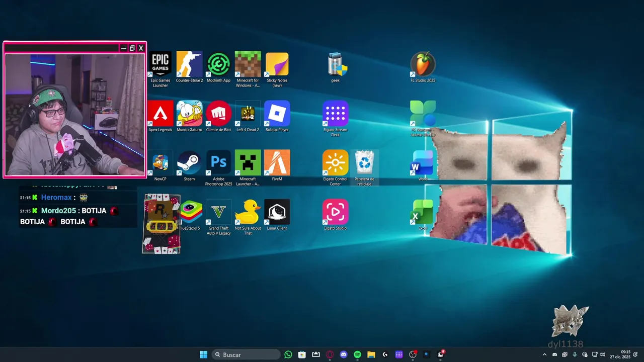The image size is (644, 362).
Task: Switch to Spotify in the taskbar
Action: (357, 354)
